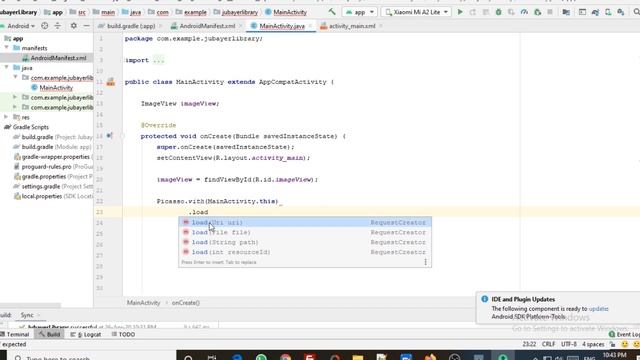
Task: Click the Apply Changes and Restart icon
Action: (473, 12)
